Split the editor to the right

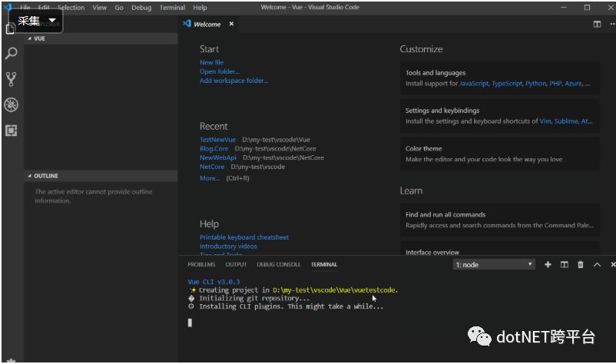597,25
